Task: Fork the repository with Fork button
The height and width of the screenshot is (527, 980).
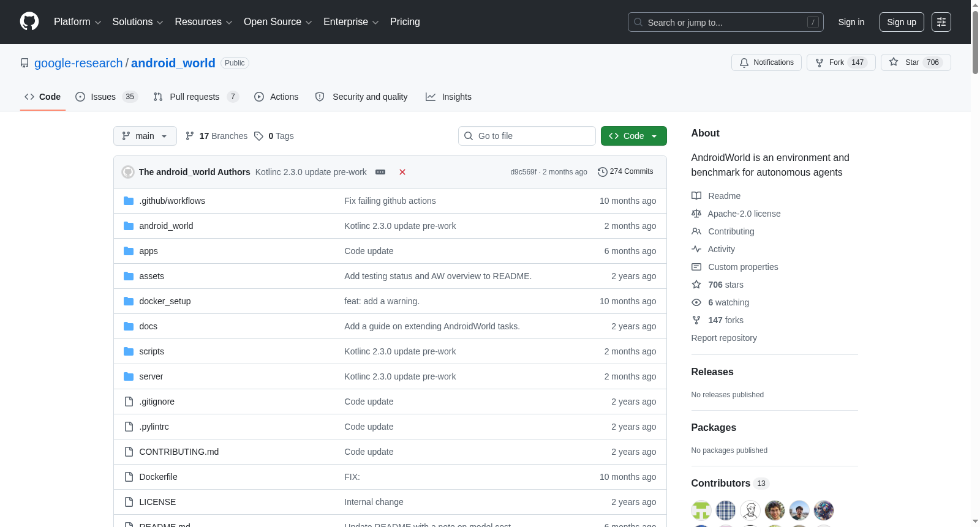Action: pyautogui.click(x=841, y=62)
